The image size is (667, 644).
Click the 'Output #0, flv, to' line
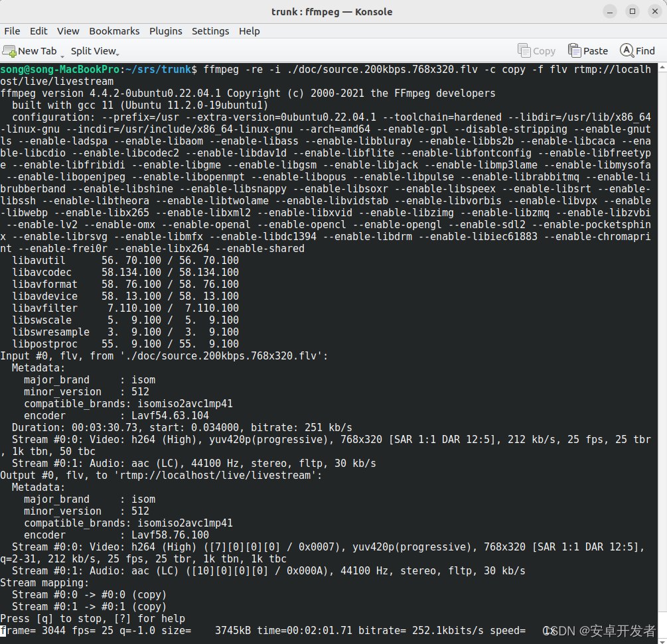tap(161, 475)
